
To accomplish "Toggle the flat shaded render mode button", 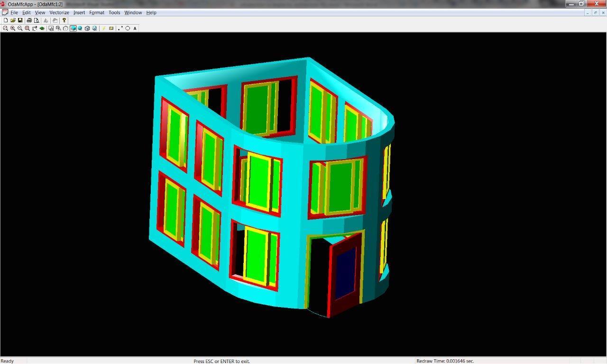I will click(x=73, y=28).
